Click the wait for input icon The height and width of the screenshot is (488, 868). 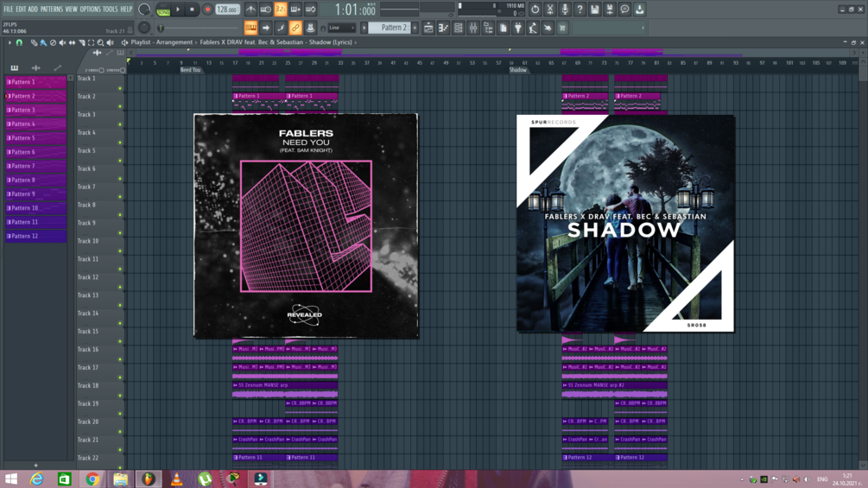point(266,10)
